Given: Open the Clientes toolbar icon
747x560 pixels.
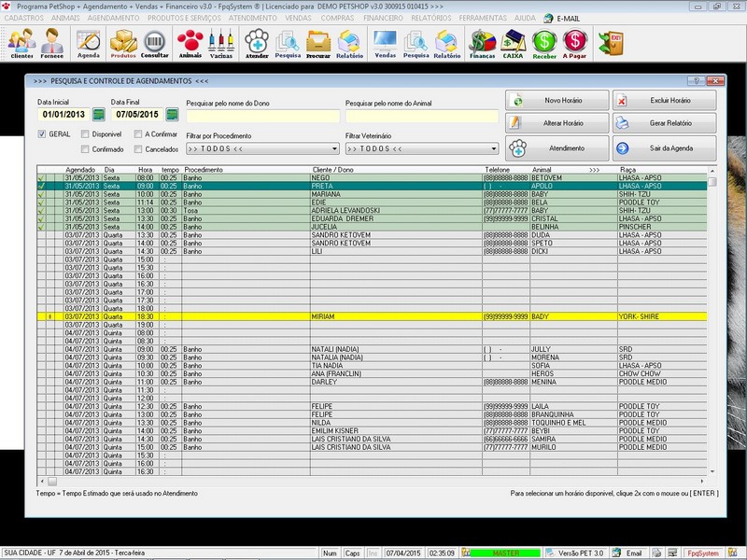Looking at the screenshot, I should (21, 42).
